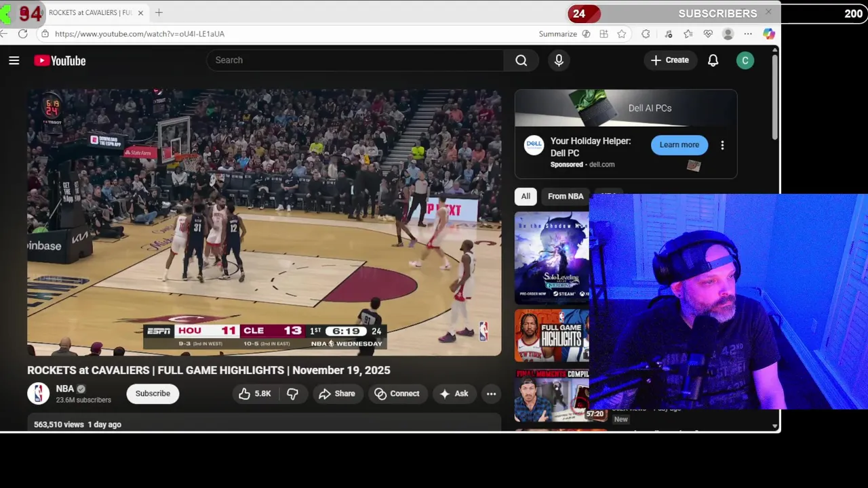The height and width of the screenshot is (488, 868).
Task: Dislike the video with thumbs down
Action: click(x=292, y=394)
